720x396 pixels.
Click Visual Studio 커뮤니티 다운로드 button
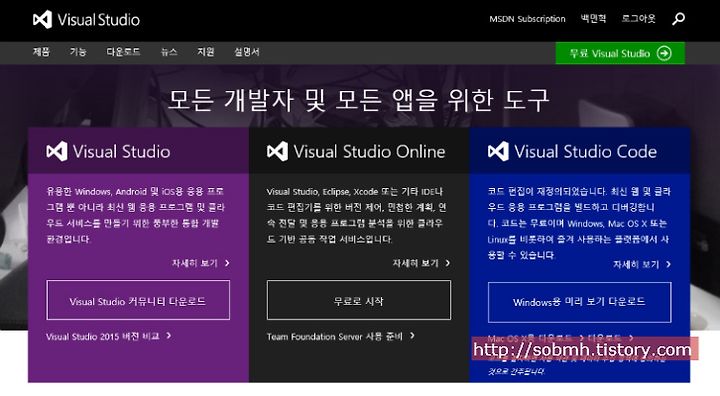pos(138,300)
